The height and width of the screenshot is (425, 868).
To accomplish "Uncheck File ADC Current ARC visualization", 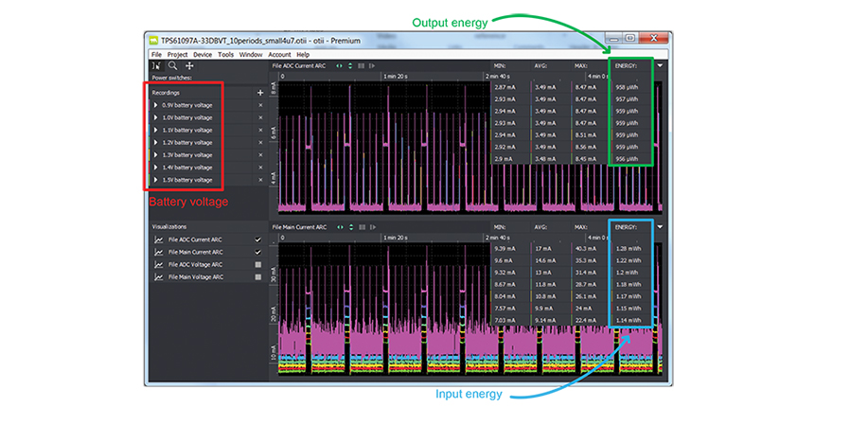I will [257, 239].
